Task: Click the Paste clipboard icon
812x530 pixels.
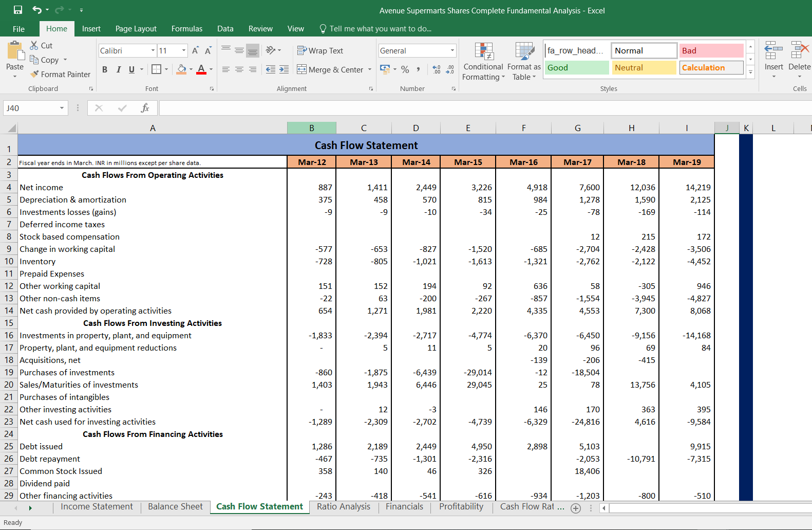Action: (15, 51)
